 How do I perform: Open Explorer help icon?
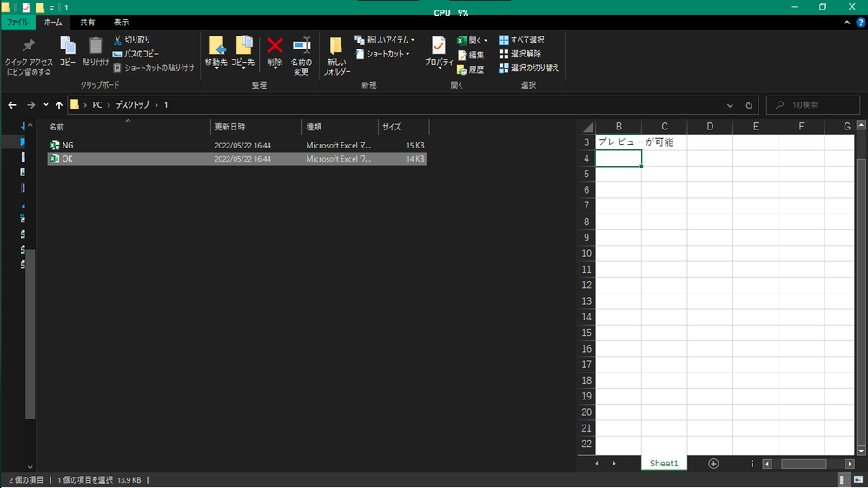click(861, 23)
